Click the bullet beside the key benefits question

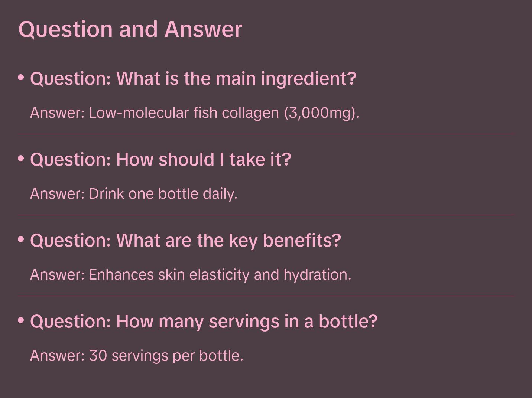pos(21,239)
